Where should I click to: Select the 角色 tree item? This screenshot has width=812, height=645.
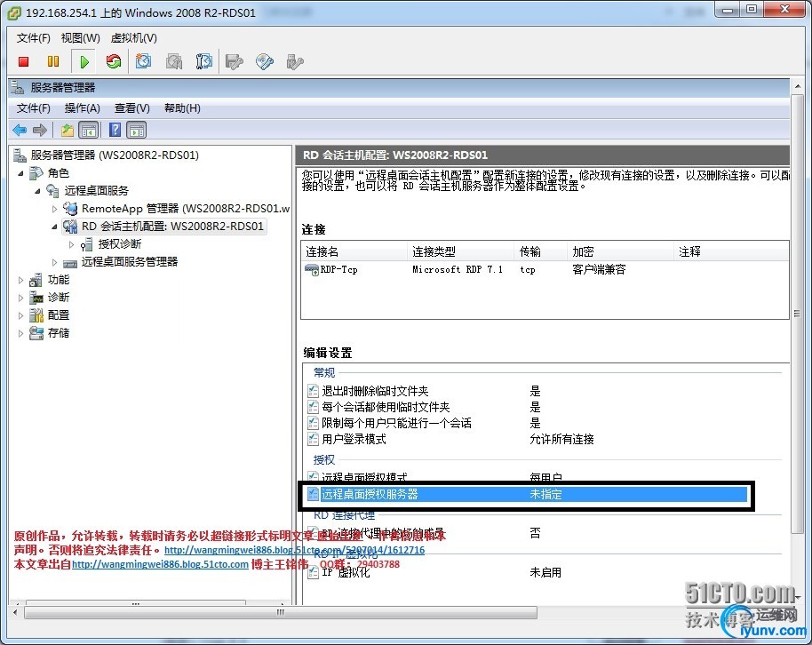point(59,173)
